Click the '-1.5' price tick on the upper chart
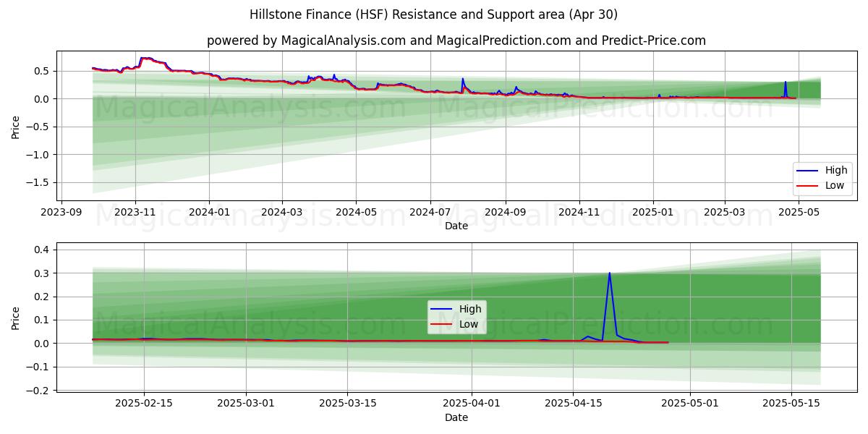Screen dimensions: 868x434 click(39, 182)
